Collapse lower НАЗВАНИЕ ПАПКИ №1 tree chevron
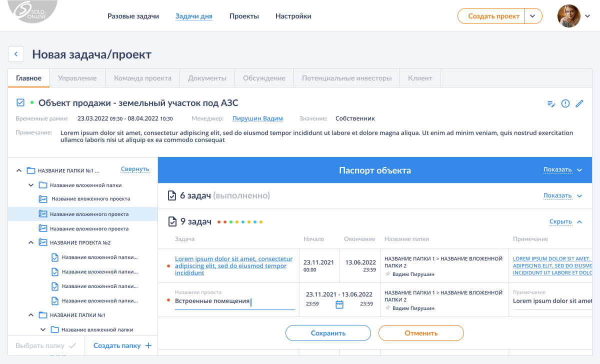Screen dimensions: 600x364 click(31, 315)
